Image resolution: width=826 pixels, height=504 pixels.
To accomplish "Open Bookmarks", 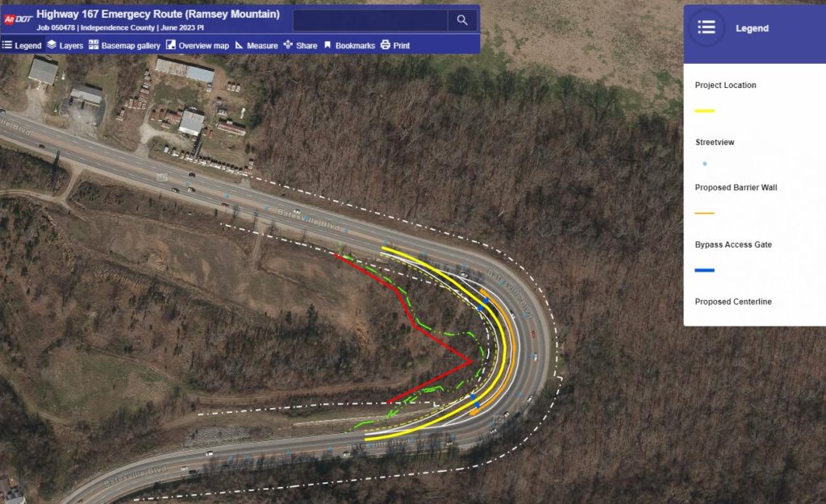I will click(349, 45).
